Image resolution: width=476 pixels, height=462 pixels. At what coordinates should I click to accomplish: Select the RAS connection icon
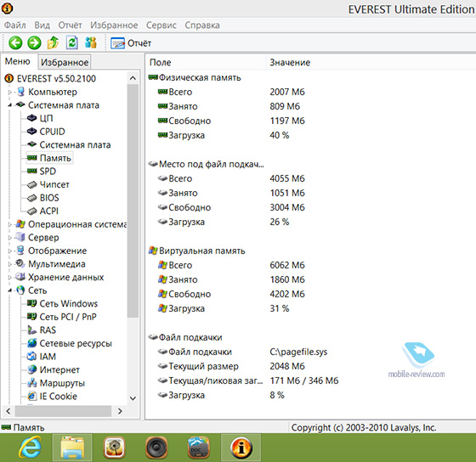point(32,330)
